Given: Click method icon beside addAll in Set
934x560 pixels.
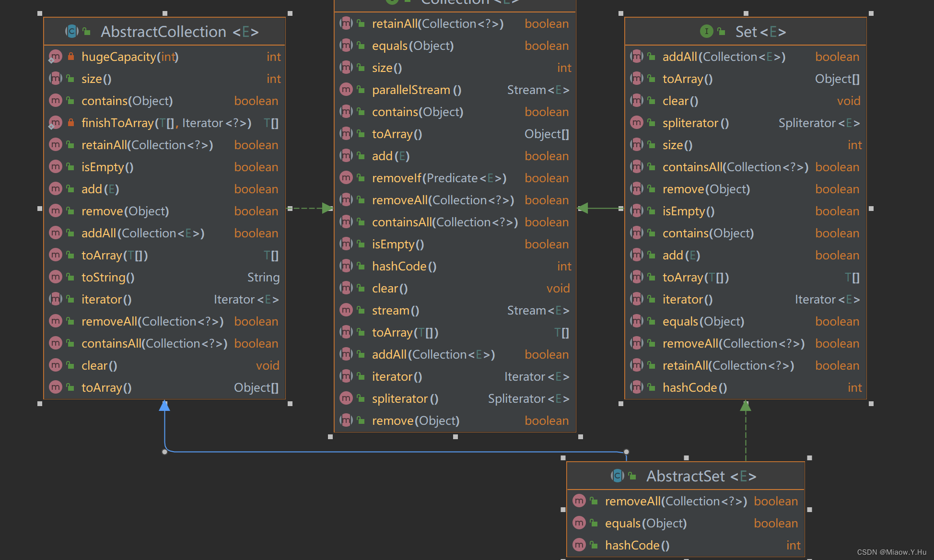Looking at the screenshot, I should tap(637, 57).
